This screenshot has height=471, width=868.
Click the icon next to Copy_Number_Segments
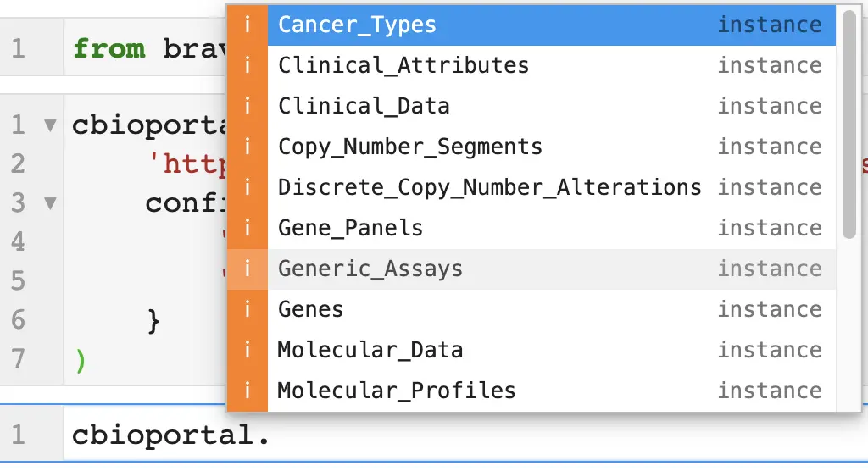[x=248, y=147]
